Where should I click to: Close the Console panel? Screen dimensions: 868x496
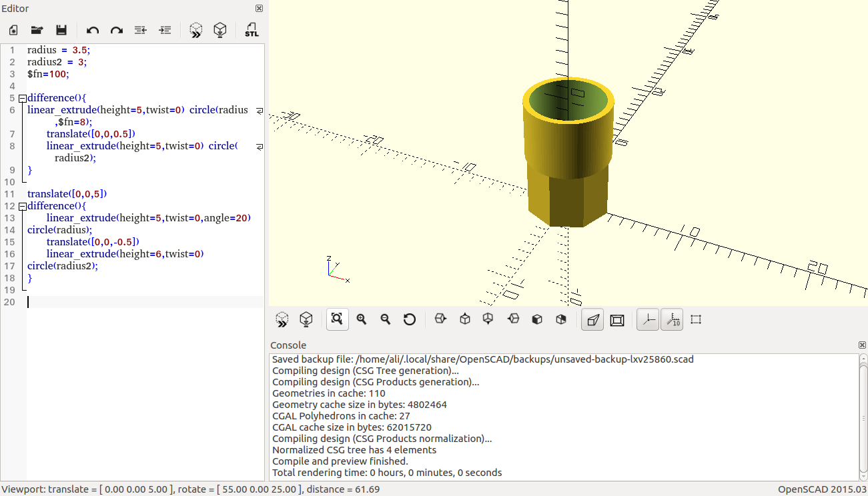(x=861, y=345)
